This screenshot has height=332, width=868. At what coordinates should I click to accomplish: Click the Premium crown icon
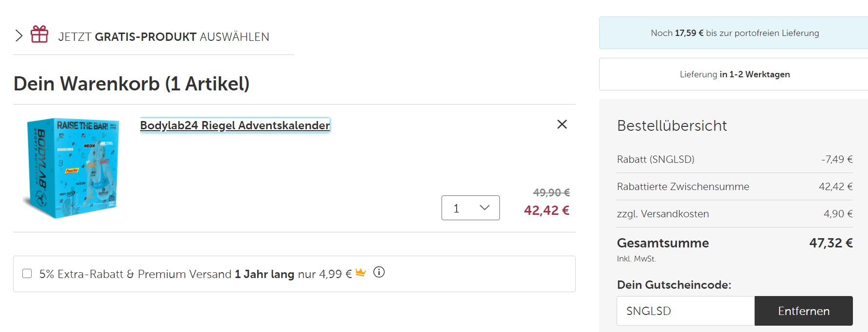click(x=360, y=273)
